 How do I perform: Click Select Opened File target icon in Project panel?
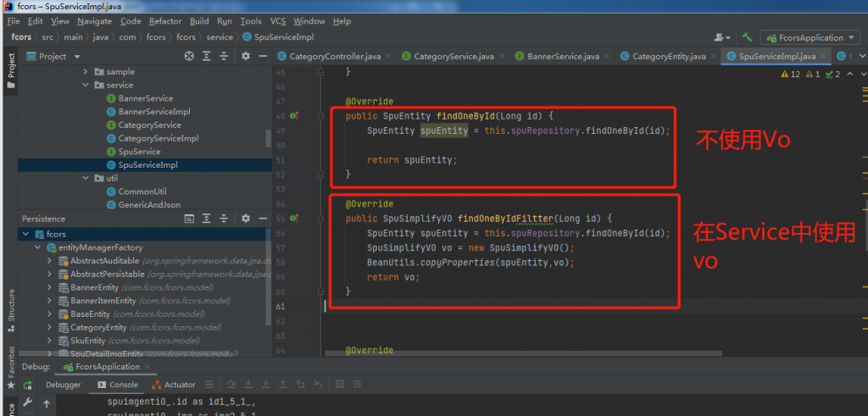pyautogui.click(x=189, y=57)
